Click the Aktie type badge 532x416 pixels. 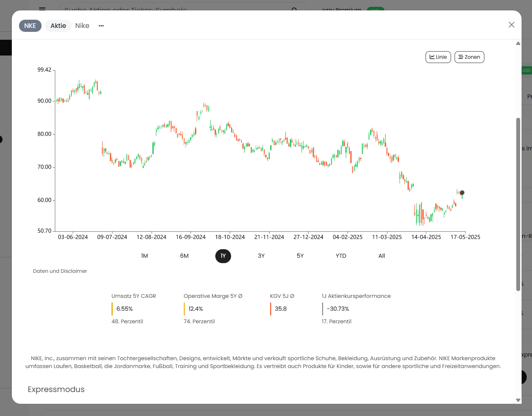(x=58, y=26)
